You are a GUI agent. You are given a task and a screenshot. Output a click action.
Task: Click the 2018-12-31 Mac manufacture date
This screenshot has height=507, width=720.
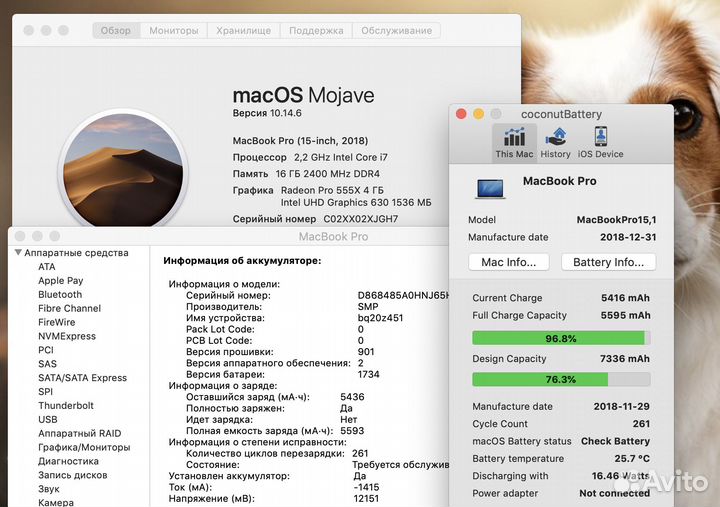click(x=628, y=237)
